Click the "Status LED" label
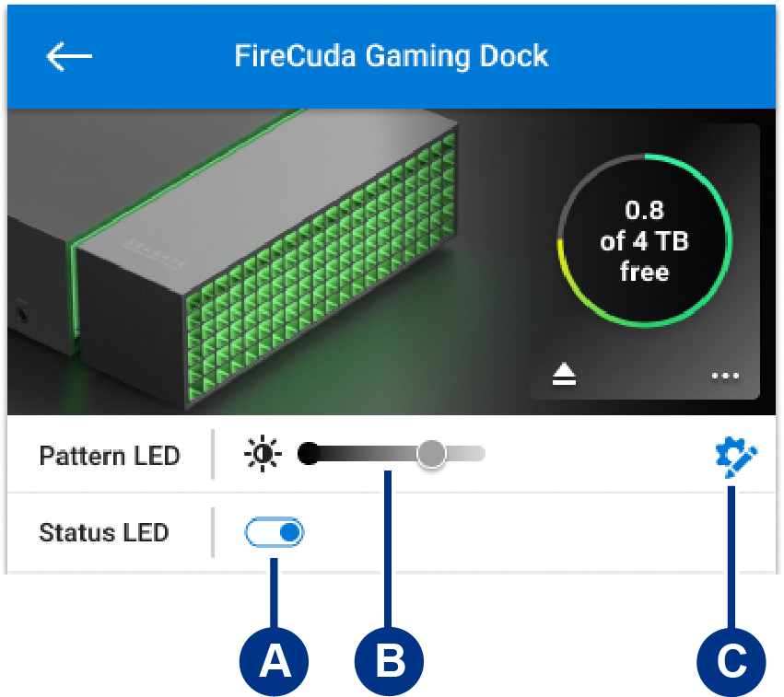 (104, 532)
